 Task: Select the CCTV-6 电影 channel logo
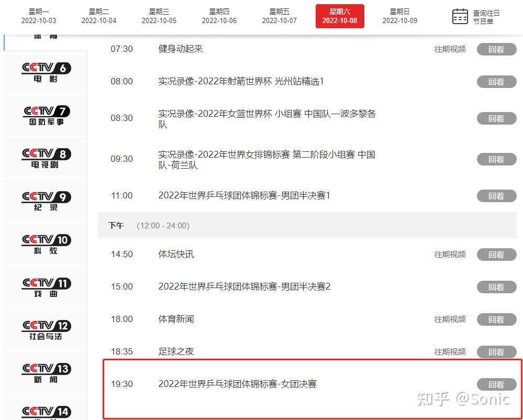[46, 72]
